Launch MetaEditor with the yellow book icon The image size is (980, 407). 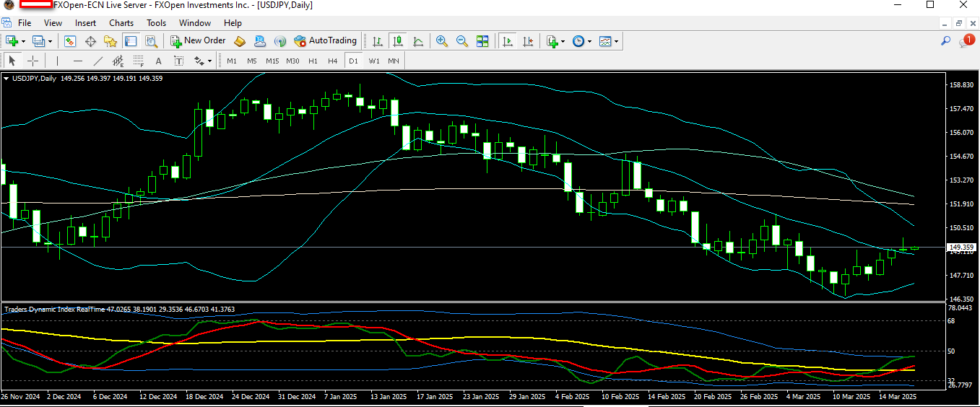pyautogui.click(x=240, y=41)
